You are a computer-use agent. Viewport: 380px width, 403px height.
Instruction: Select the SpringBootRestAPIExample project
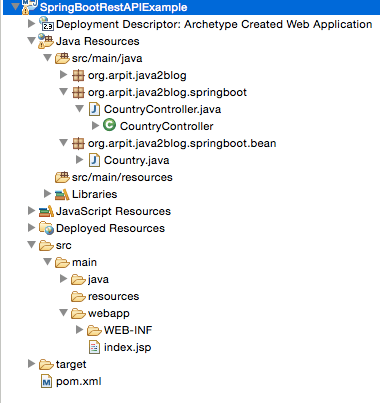pos(113,7)
